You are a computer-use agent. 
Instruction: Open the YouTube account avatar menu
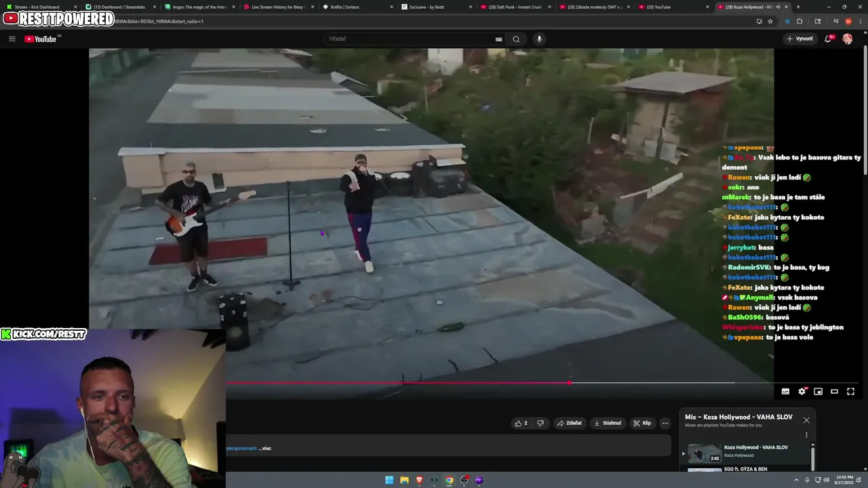click(847, 39)
